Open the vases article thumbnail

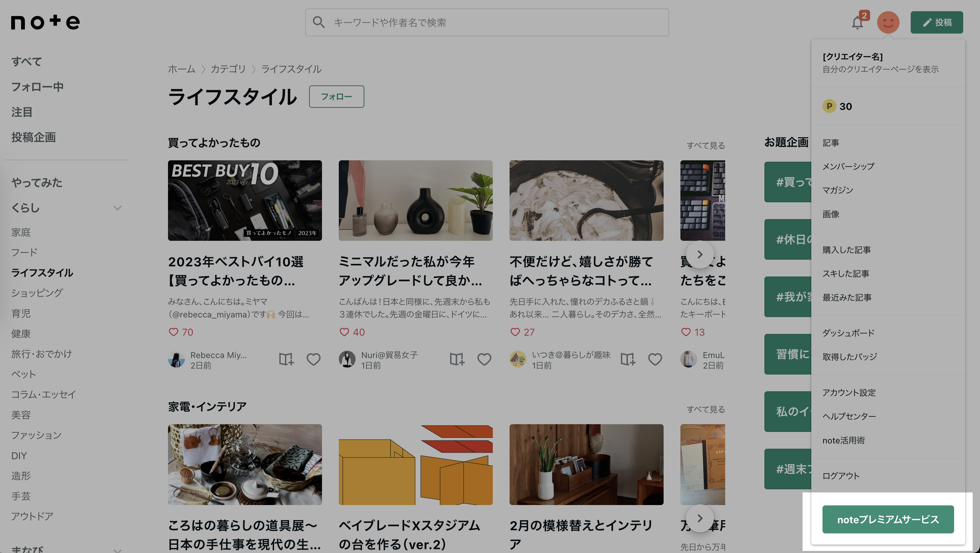point(416,201)
